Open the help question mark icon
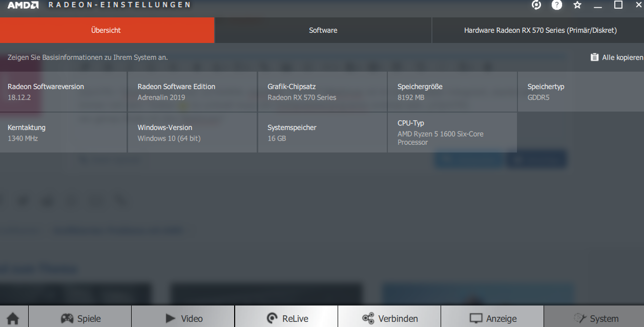644x327 pixels. point(557,5)
